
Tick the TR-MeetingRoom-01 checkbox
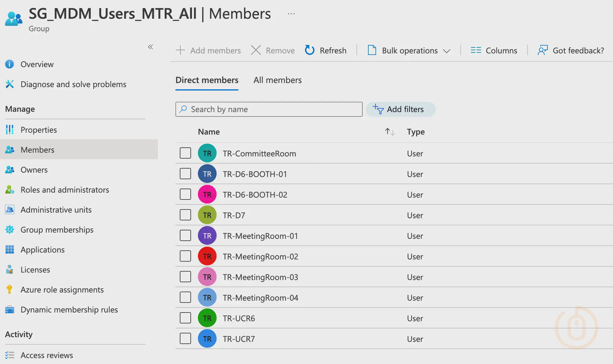(x=185, y=235)
